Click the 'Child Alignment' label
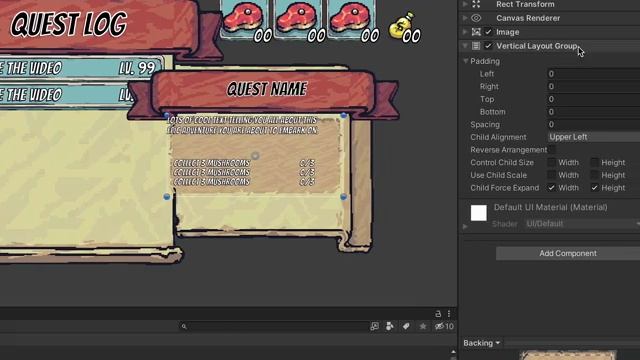Screen dimensions: 640x360 [x=498, y=137]
